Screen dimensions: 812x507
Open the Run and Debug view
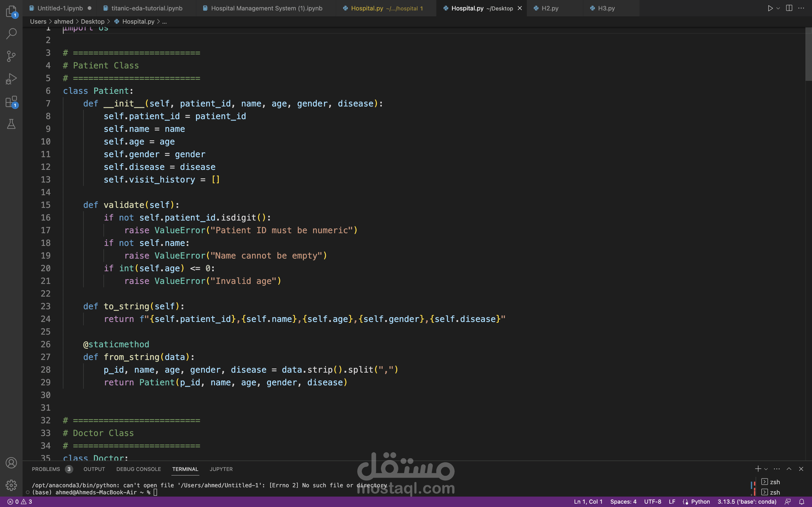pyautogui.click(x=11, y=79)
